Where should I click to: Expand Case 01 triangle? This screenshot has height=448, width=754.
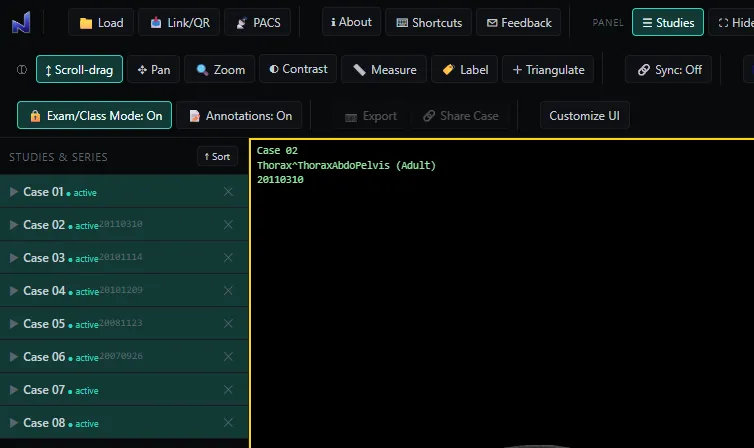coord(14,192)
